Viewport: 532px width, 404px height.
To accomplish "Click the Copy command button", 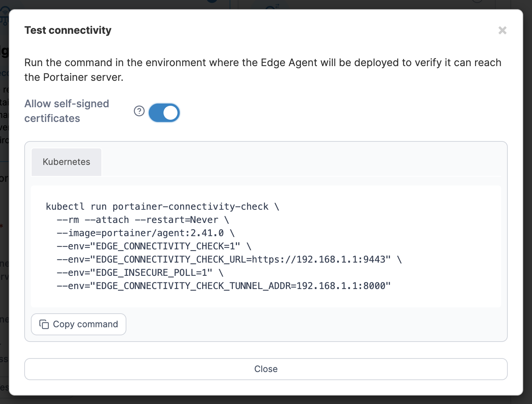I will coord(79,324).
